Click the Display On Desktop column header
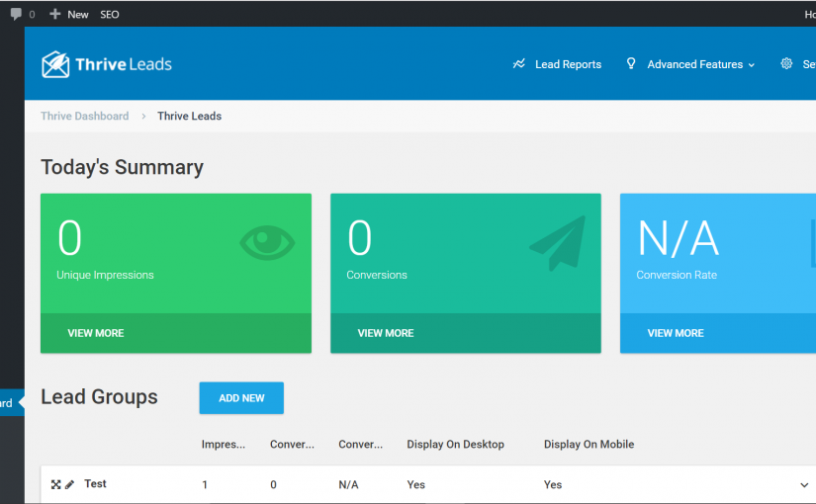816x504 pixels. pos(455,444)
